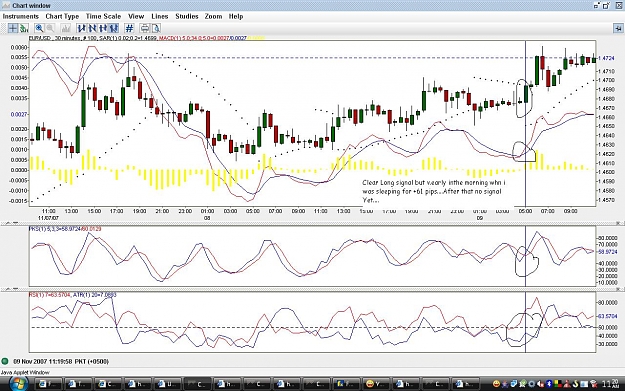Click the 09 date marker on time axis

(480, 218)
